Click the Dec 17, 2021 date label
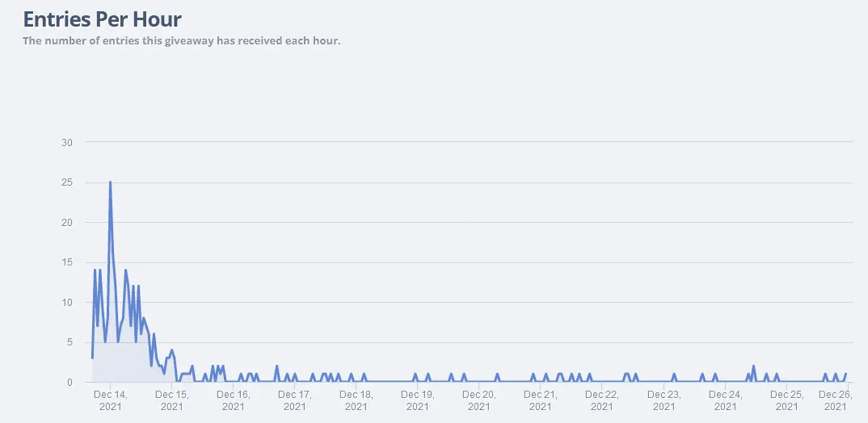Screen dimensions: 868x423 pyautogui.click(x=295, y=400)
